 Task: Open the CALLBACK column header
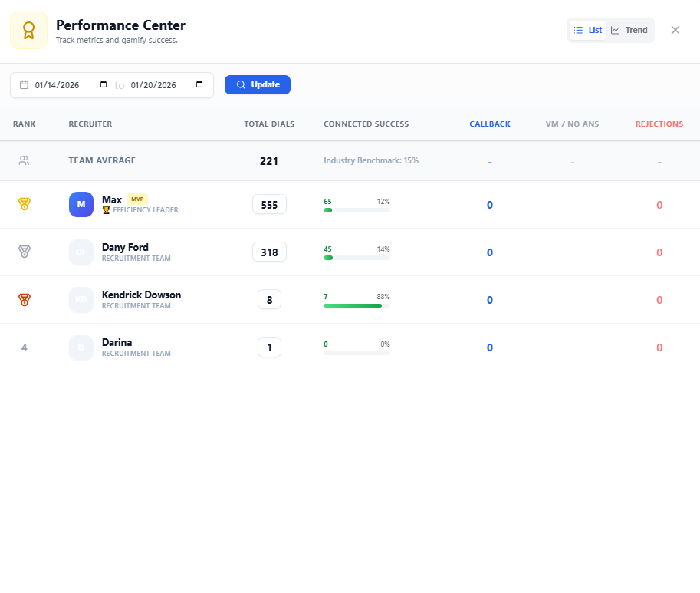489,124
